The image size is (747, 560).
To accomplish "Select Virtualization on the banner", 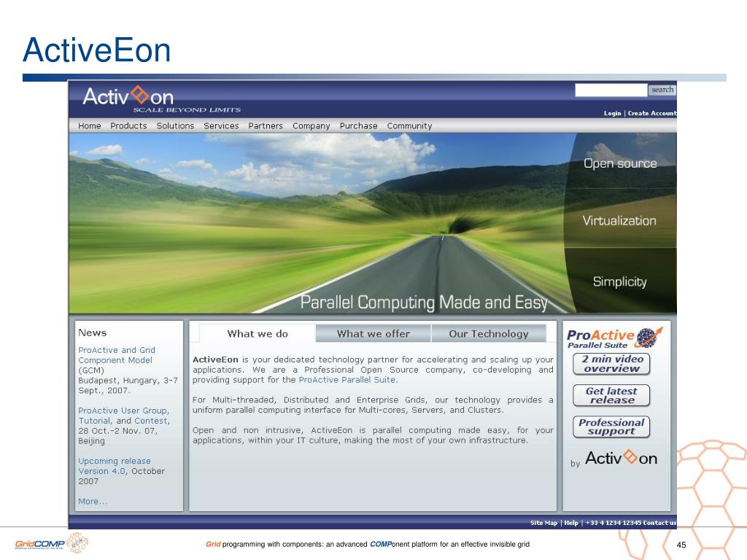I will tap(619, 220).
